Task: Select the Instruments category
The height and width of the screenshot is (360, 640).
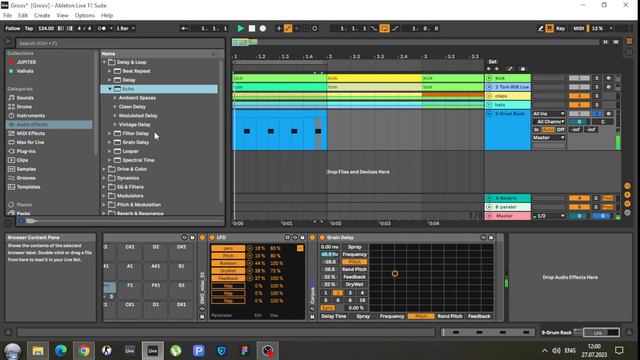Action: click(x=31, y=116)
